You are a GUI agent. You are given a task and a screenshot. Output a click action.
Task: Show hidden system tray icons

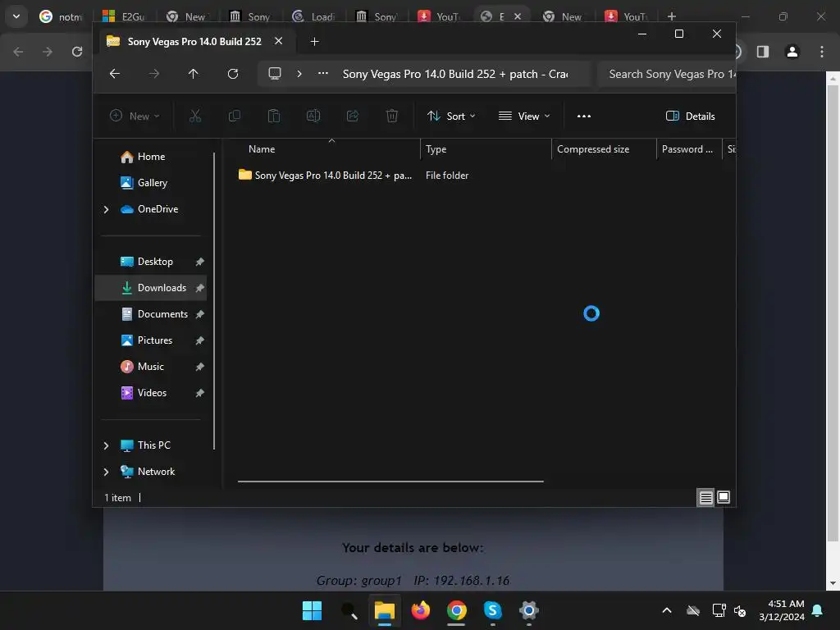[667, 610]
